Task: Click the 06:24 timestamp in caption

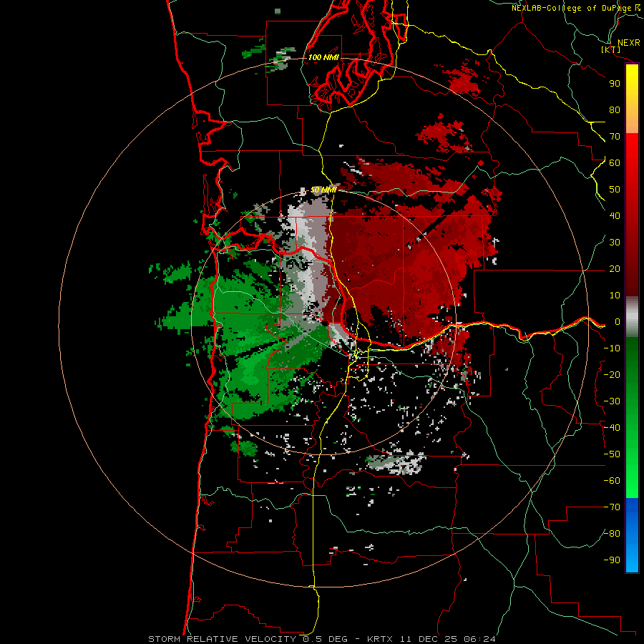Action: pyautogui.click(x=479, y=639)
